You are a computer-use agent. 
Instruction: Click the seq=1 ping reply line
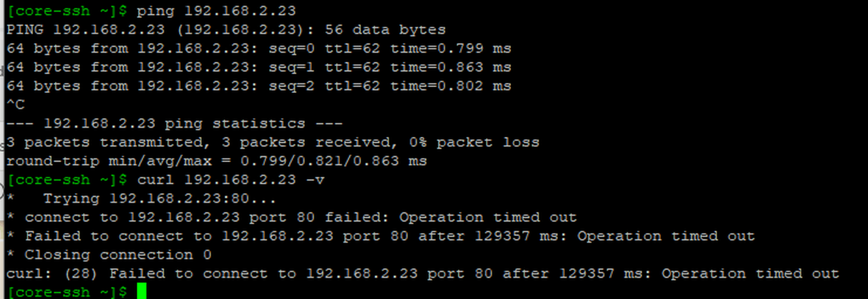pyautogui.click(x=259, y=67)
